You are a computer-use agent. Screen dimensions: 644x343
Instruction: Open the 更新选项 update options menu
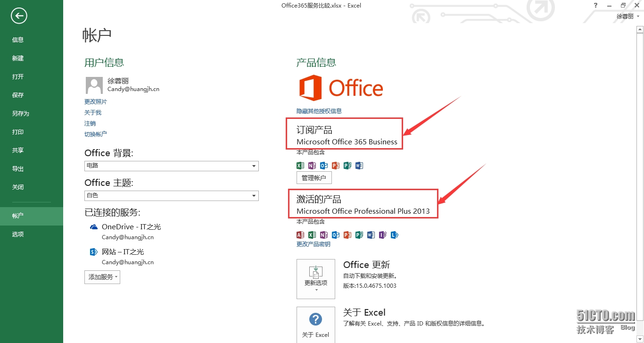(x=315, y=279)
